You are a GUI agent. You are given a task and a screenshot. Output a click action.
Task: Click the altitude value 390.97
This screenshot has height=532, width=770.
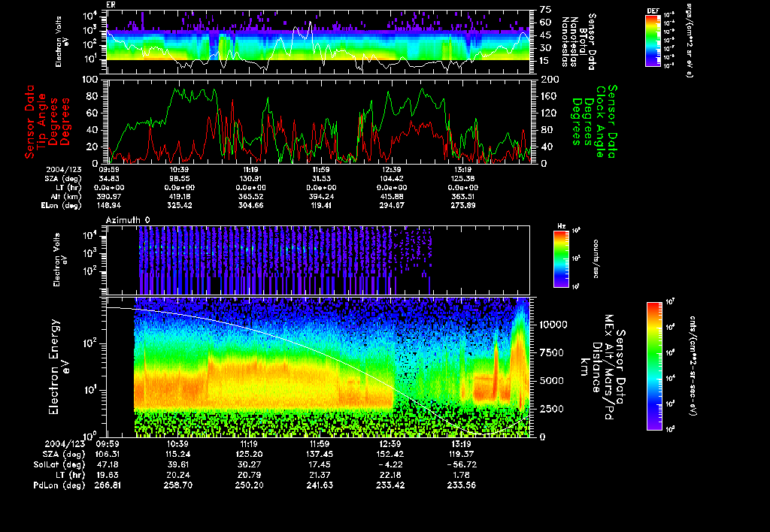(x=110, y=197)
